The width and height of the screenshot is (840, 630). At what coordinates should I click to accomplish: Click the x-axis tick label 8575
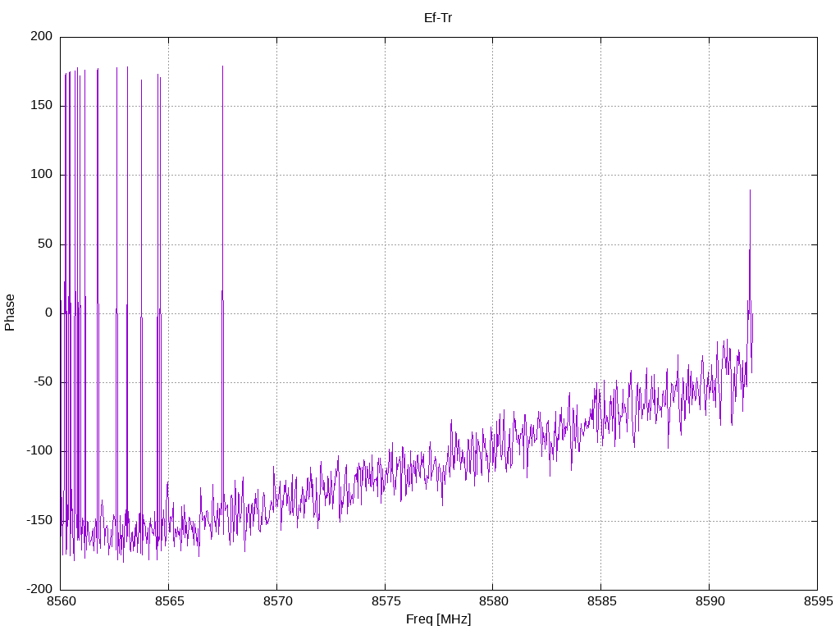[386, 601]
